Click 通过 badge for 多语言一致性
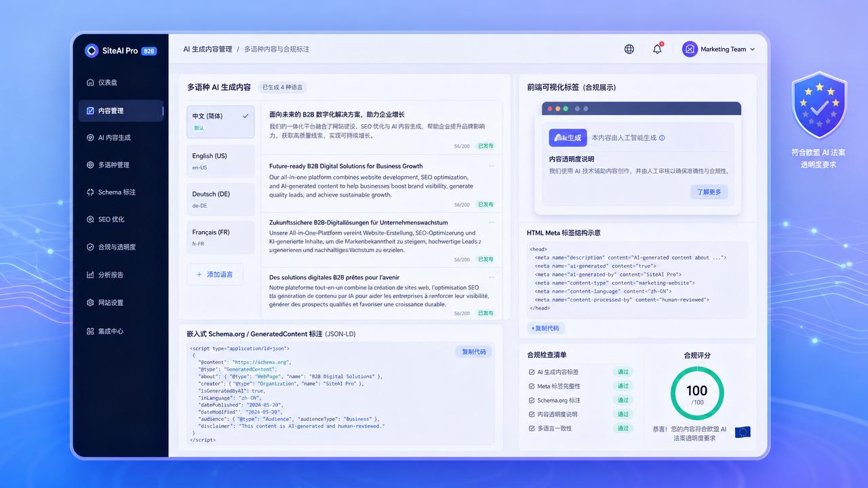The width and height of the screenshot is (868, 488). pos(623,428)
